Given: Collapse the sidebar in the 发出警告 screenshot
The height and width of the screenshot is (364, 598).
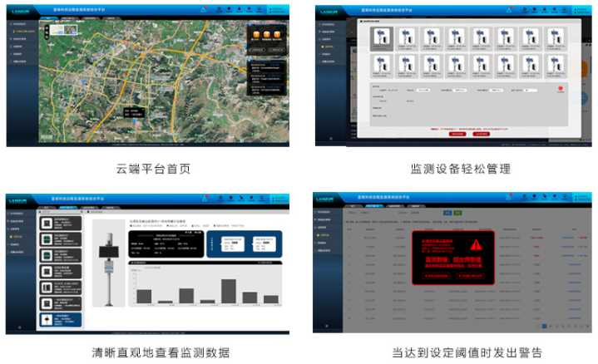Looking at the screenshot, I should click(327, 326).
